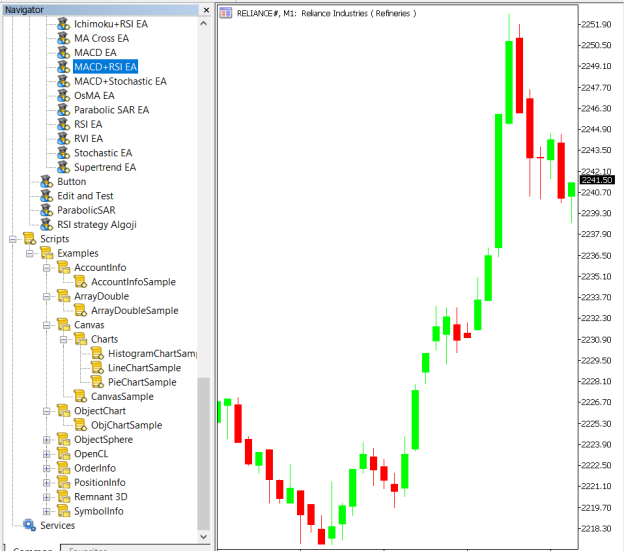Click the LineChartSample script icon
Image resolution: width=624 pixels, height=552 pixels.
(x=98, y=368)
